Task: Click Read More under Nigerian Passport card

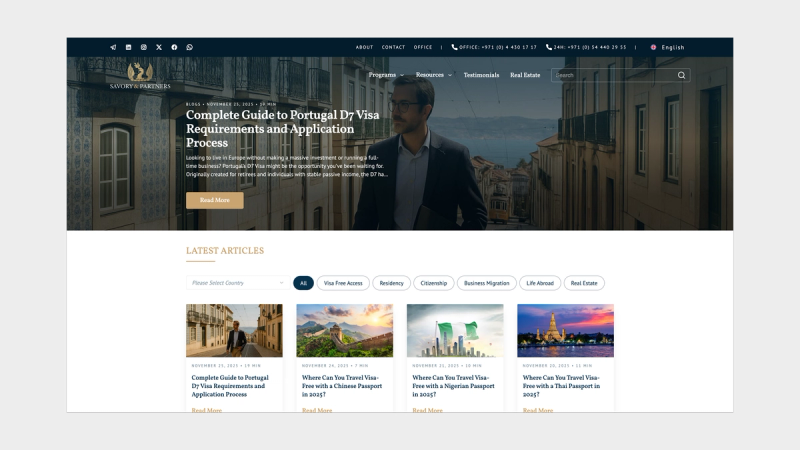Action: tap(428, 410)
